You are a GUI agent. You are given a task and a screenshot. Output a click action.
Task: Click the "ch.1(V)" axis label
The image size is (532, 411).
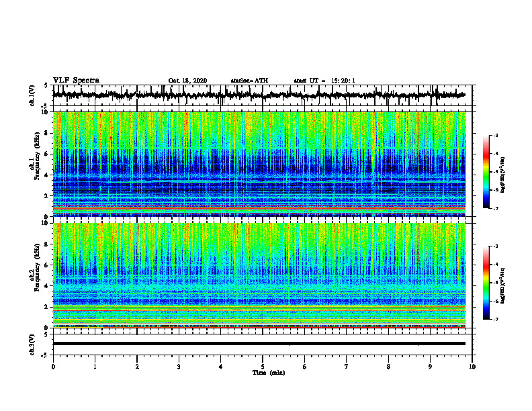point(32,95)
